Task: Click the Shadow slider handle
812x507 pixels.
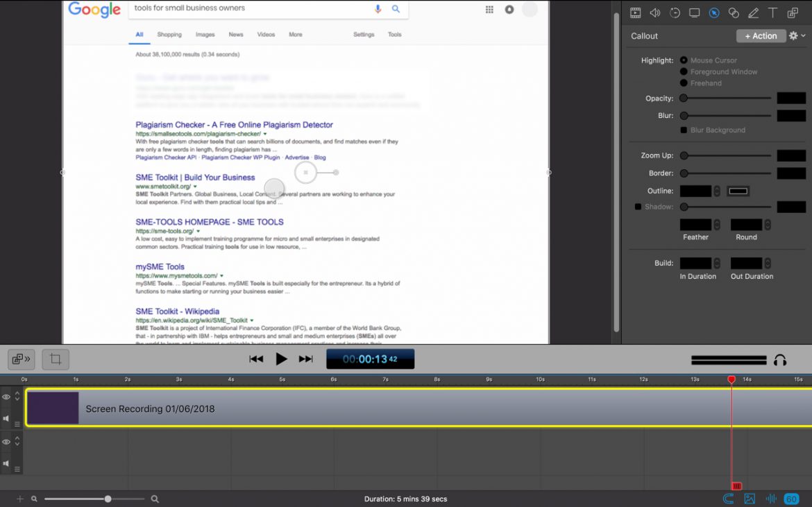Action: (684, 207)
